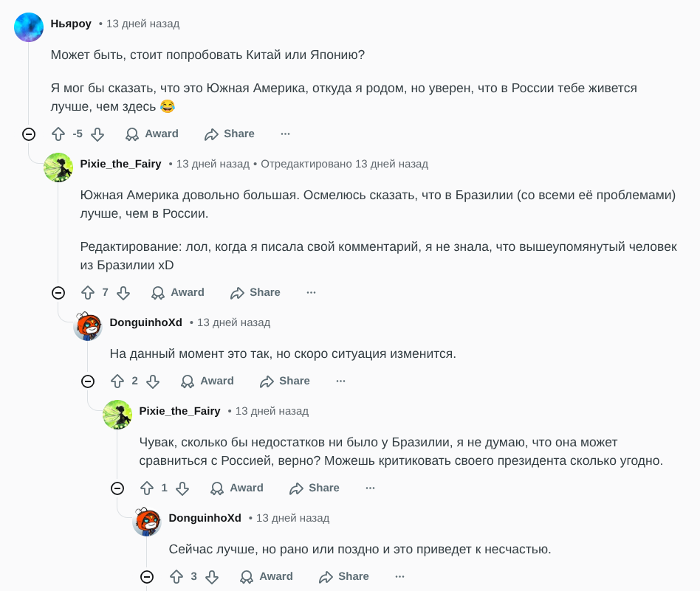Image resolution: width=700 pixels, height=591 pixels.
Task: Collapse Ньяроу's top-level comment thread
Action: click(x=29, y=134)
